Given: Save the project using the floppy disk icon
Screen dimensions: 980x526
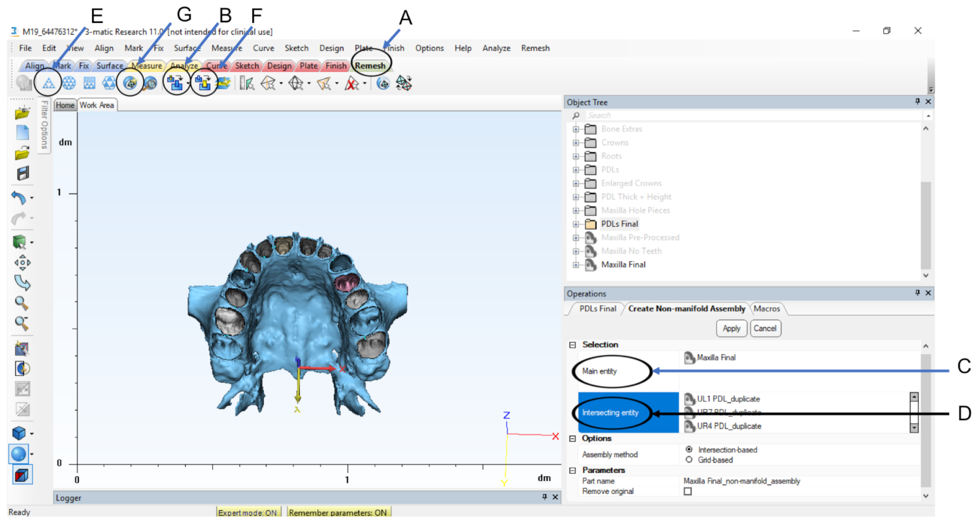Looking at the screenshot, I should [23, 174].
